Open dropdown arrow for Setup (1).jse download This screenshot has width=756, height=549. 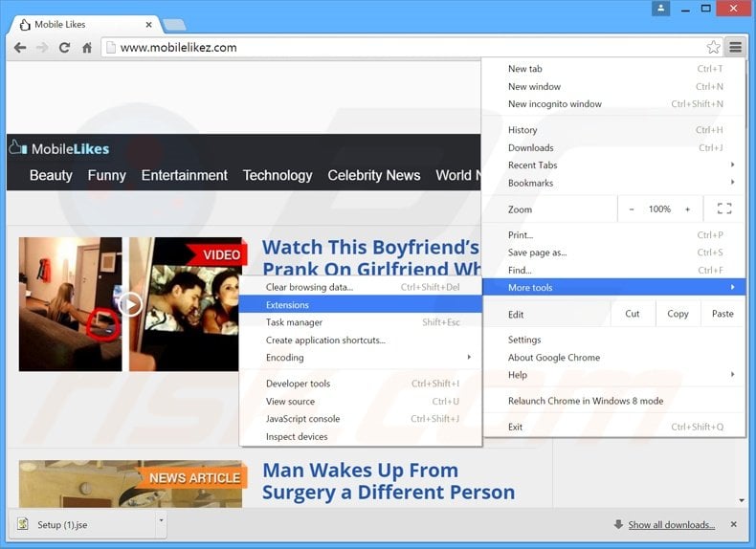[161, 520]
